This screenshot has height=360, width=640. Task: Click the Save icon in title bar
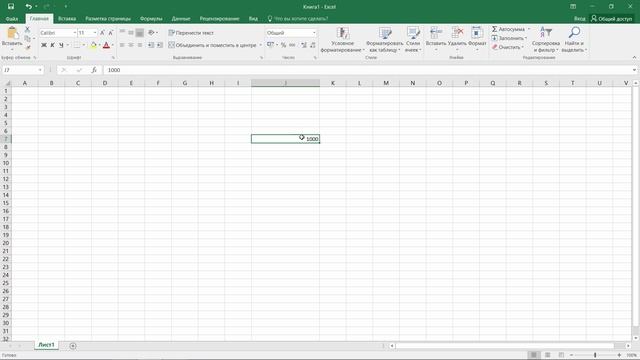(11, 7)
